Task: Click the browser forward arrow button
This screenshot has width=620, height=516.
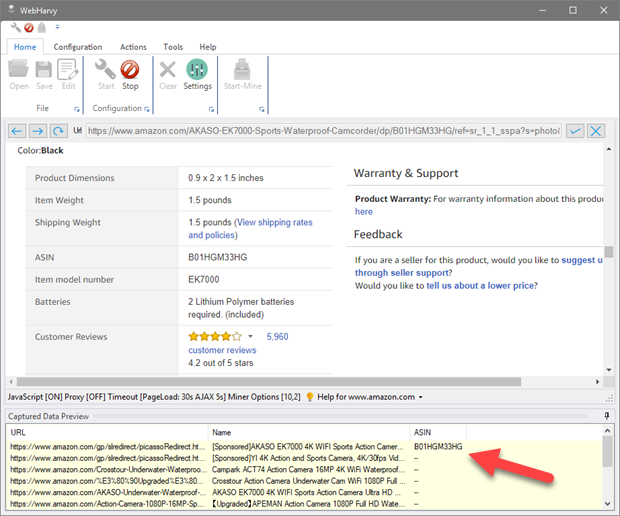Action: pos(38,130)
